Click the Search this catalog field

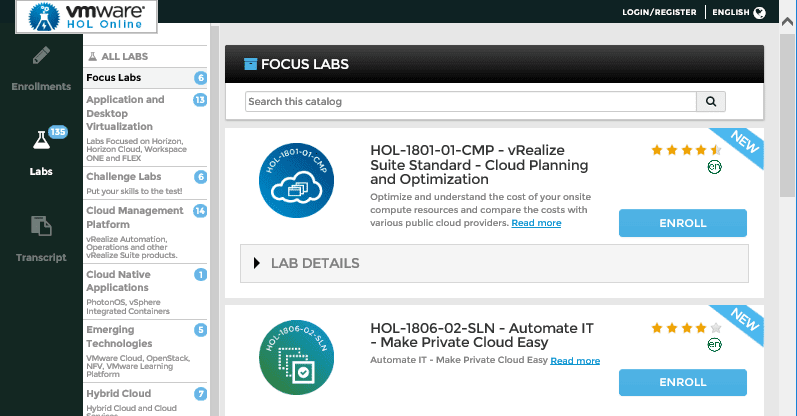click(470, 101)
